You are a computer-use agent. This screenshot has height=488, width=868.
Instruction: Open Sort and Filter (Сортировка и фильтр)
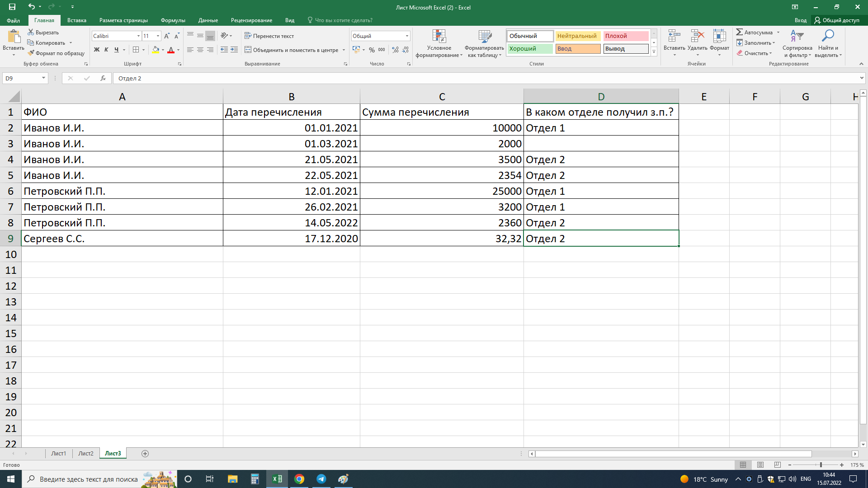(x=797, y=43)
